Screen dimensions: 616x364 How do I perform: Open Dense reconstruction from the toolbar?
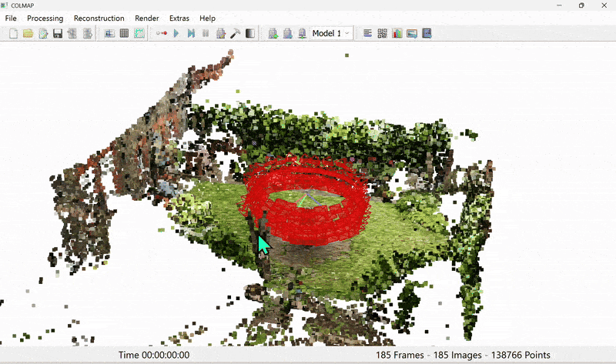tap(250, 34)
